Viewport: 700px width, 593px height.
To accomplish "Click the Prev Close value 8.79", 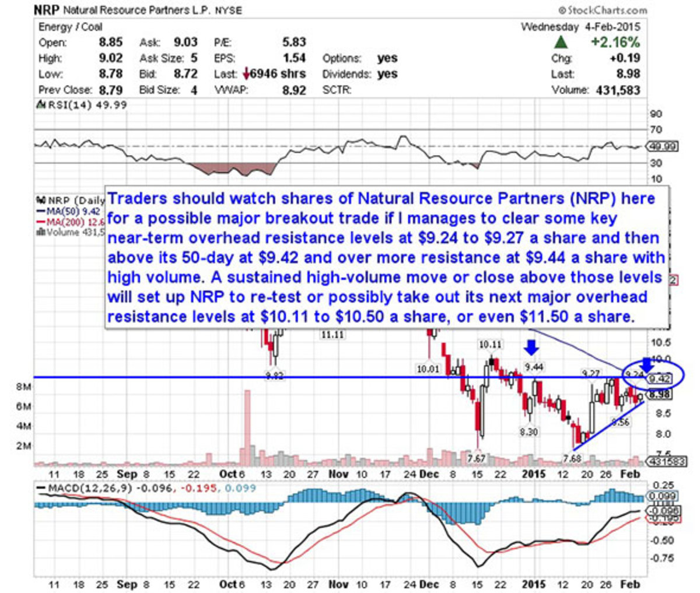I will tap(110, 90).
